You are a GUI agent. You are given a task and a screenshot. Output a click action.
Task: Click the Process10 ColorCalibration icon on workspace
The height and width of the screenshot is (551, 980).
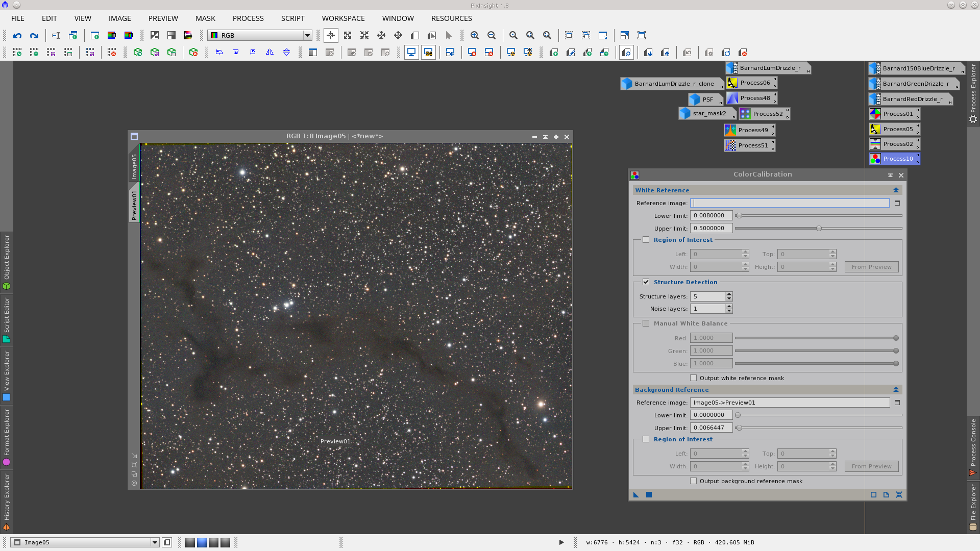894,159
